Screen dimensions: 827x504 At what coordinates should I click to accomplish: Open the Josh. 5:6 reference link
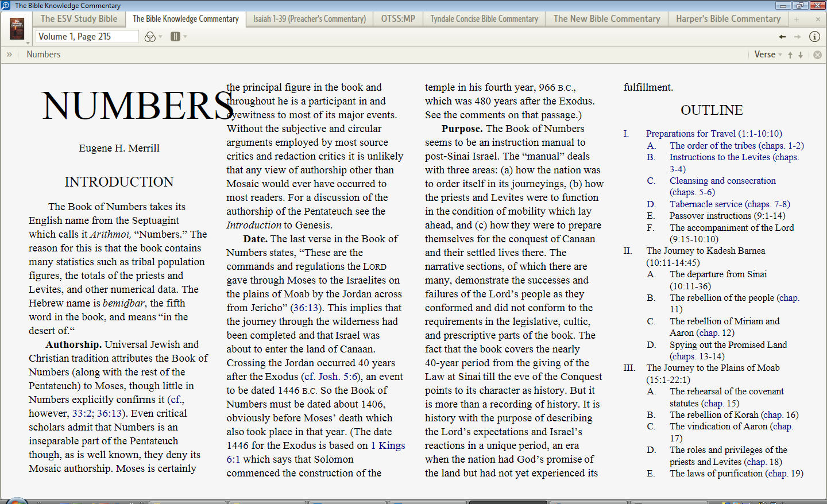(339, 377)
